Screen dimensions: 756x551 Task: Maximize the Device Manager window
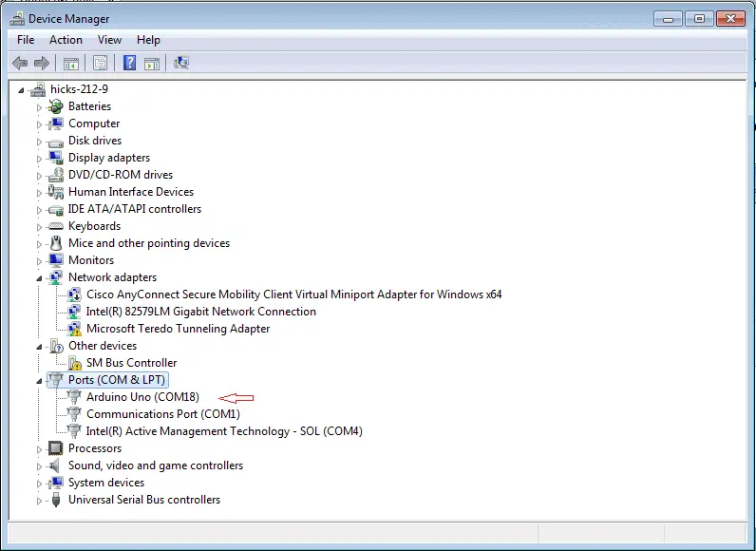point(699,19)
